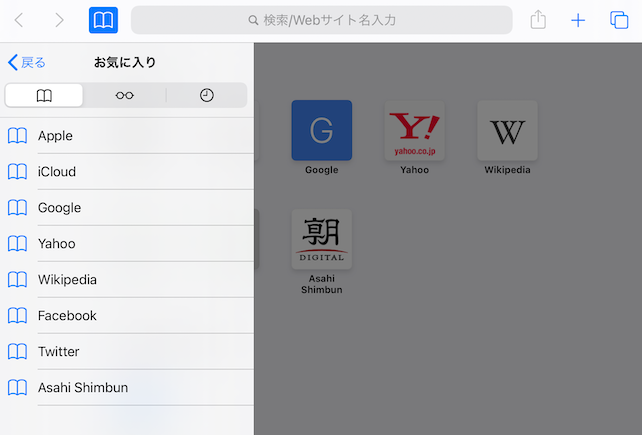Open the Yahoo favorites tile
This screenshot has height=435, width=642.
(415, 130)
